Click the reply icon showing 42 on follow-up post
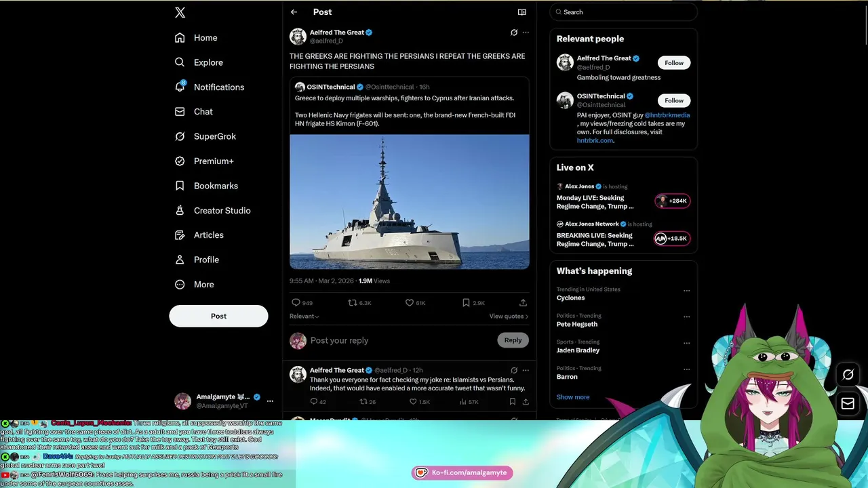The width and height of the screenshot is (868, 488). pos(314,402)
